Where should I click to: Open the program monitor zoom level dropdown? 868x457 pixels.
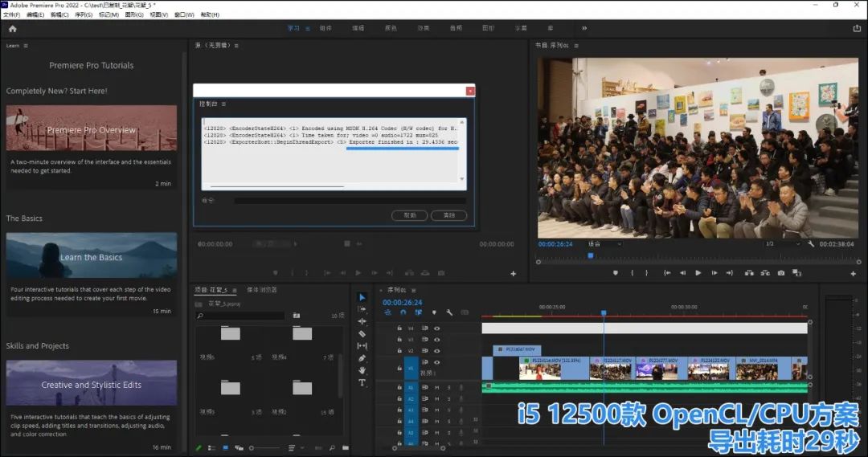coord(604,243)
